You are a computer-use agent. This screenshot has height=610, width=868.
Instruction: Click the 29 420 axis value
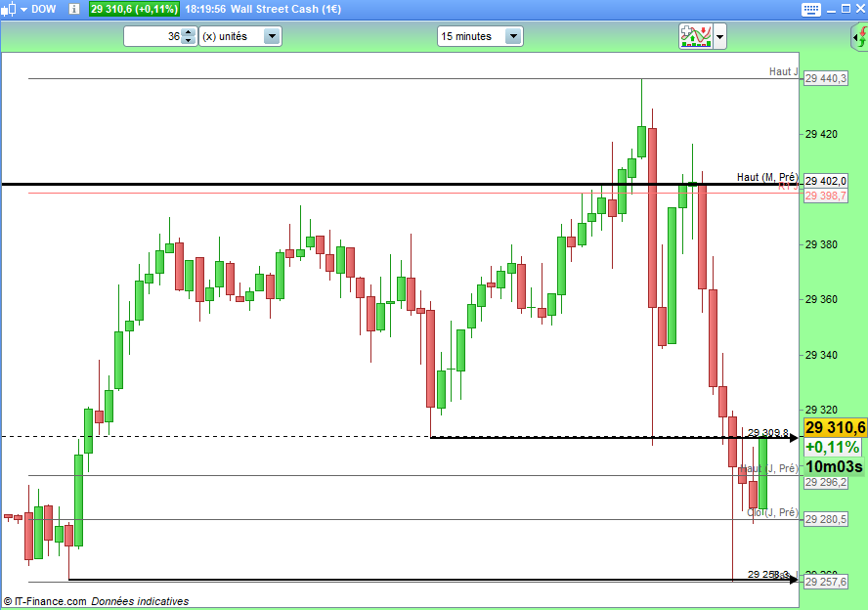point(821,134)
